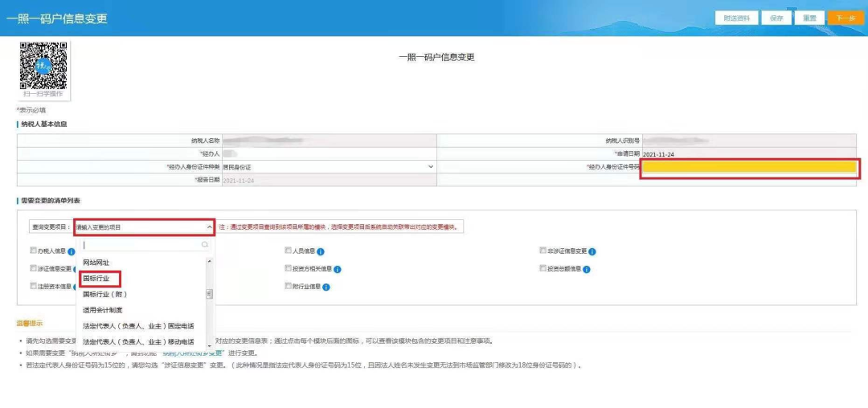The height and width of the screenshot is (408, 868).
Task: Click the QR code 扫一扫学操作 image
Action: point(43,66)
